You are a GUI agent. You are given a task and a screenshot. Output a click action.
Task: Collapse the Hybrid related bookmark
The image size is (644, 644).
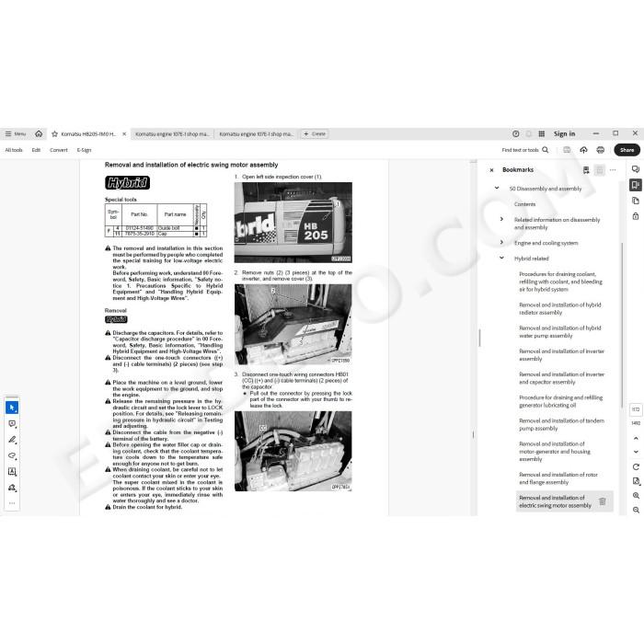coord(501,258)
